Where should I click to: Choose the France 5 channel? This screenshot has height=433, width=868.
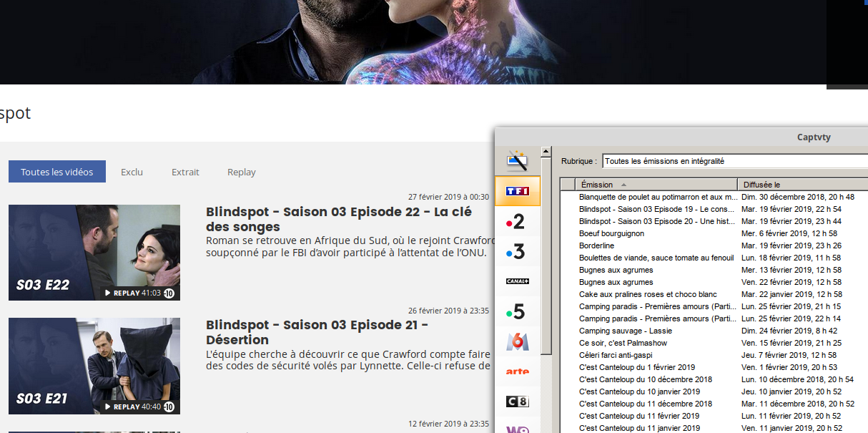coord(517,311)
